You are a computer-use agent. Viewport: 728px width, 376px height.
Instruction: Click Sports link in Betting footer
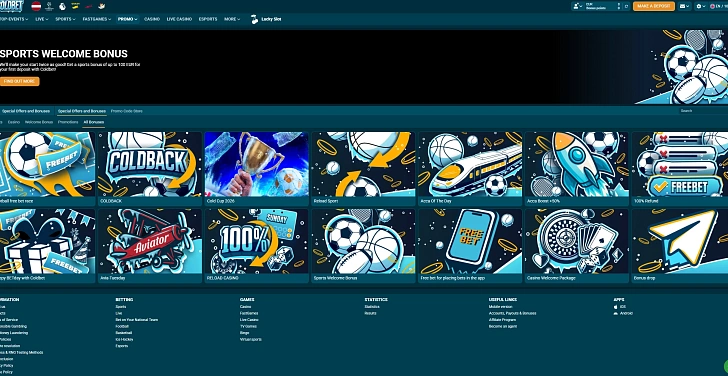point(121,307)
